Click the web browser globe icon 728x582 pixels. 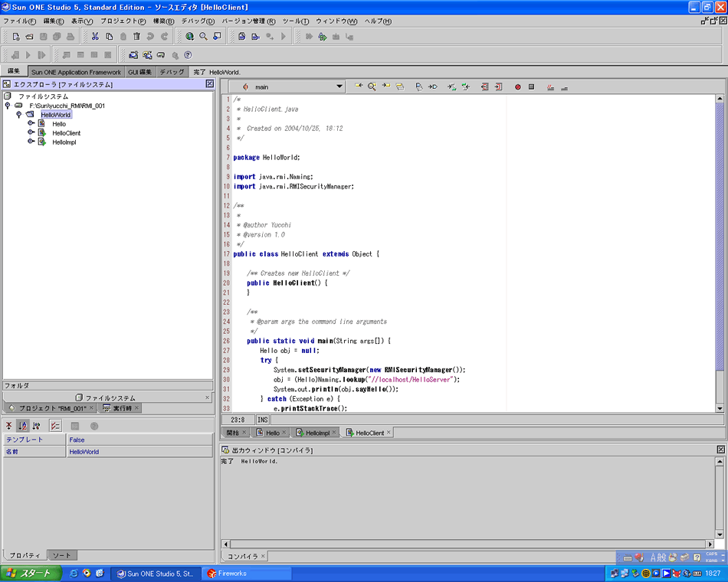[x=189, y=36]
